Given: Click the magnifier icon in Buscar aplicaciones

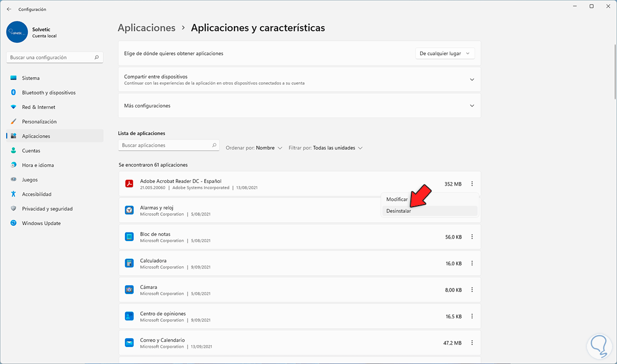Looking at the screenshot, I should (214, 145).
